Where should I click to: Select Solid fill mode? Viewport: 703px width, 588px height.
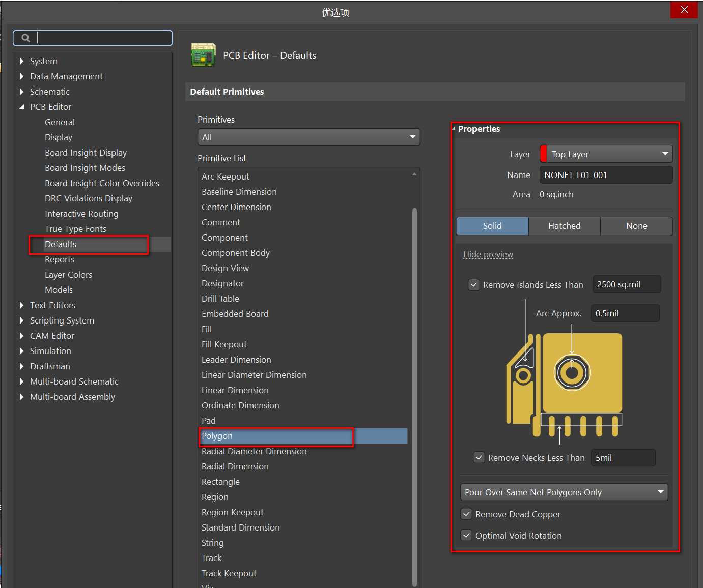point(492,226)
